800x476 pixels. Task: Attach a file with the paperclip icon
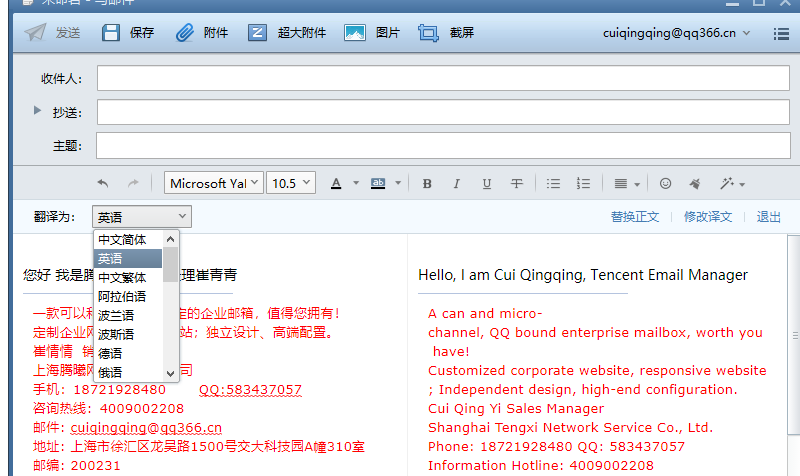click(185, 33)
